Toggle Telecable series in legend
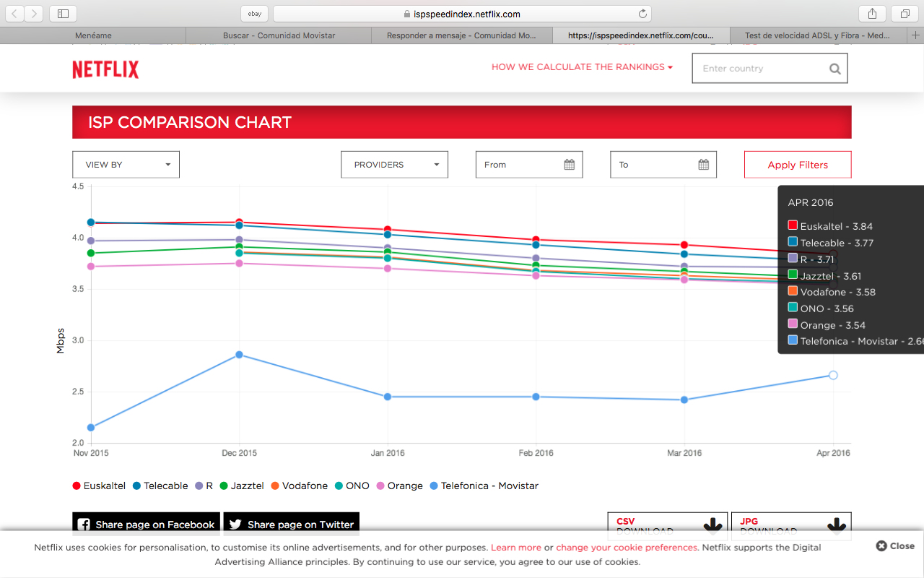This screenshot has height=578, width=924. [160, 486]
